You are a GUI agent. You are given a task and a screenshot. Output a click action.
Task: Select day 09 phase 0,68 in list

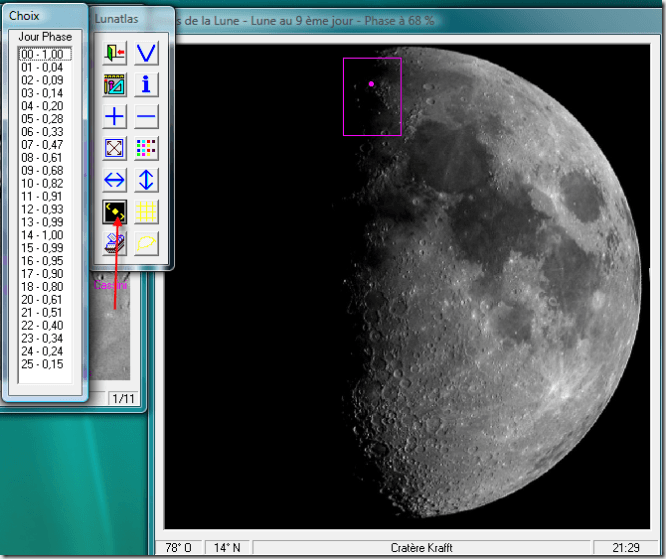(41, 170)
